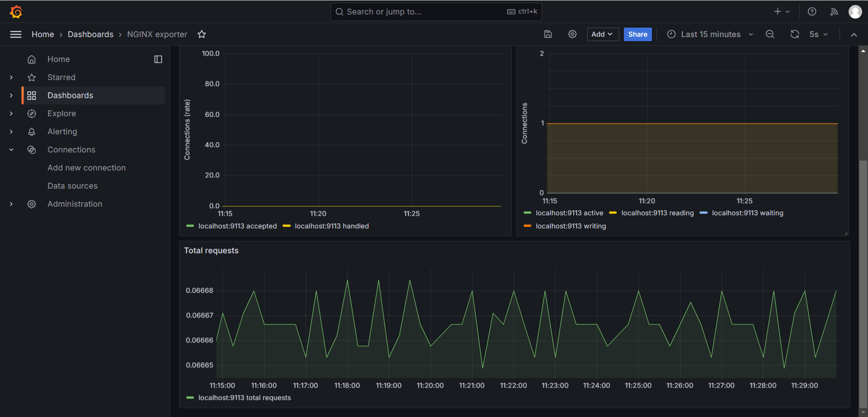The height and width of the screenshot is (417, 868).
Task: Click the Dashboards grid icon
Action: point(32,95)
